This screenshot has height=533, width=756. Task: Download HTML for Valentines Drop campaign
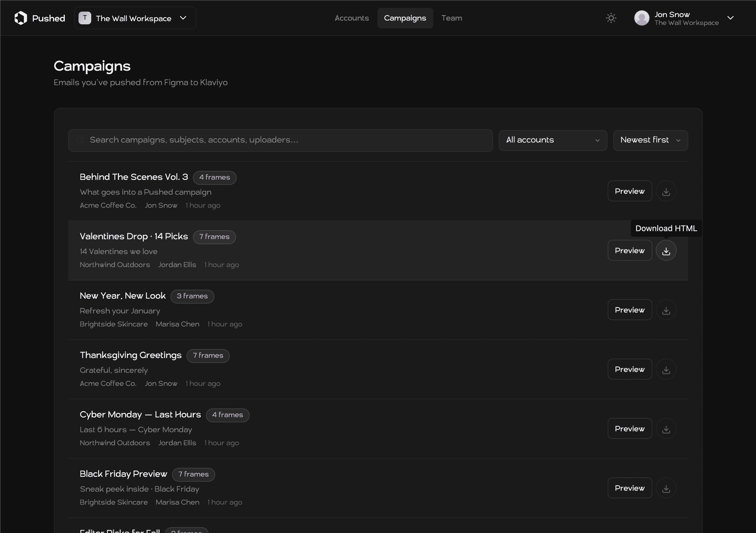click(666, 251)
